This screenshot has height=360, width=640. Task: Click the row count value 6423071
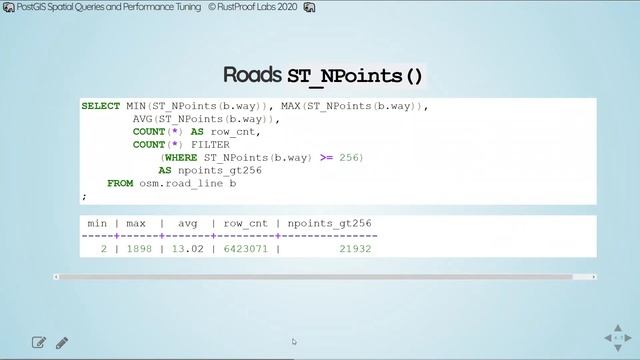pyautogui.click(x=246, y=249)
